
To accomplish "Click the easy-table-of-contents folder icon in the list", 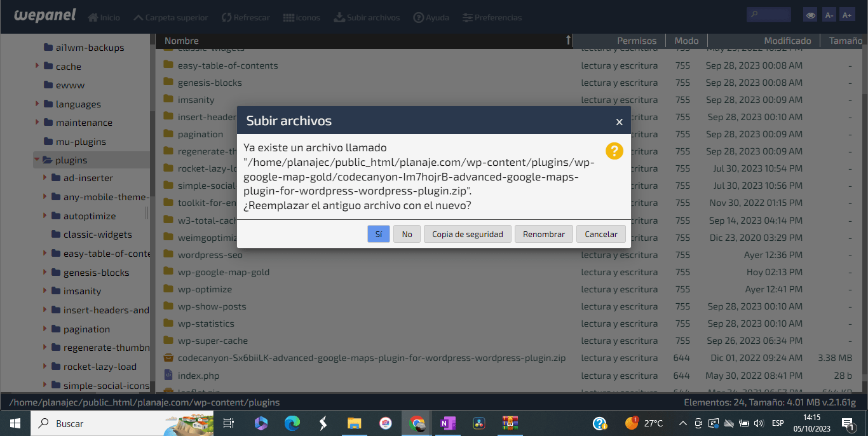I will click(168, 65).
